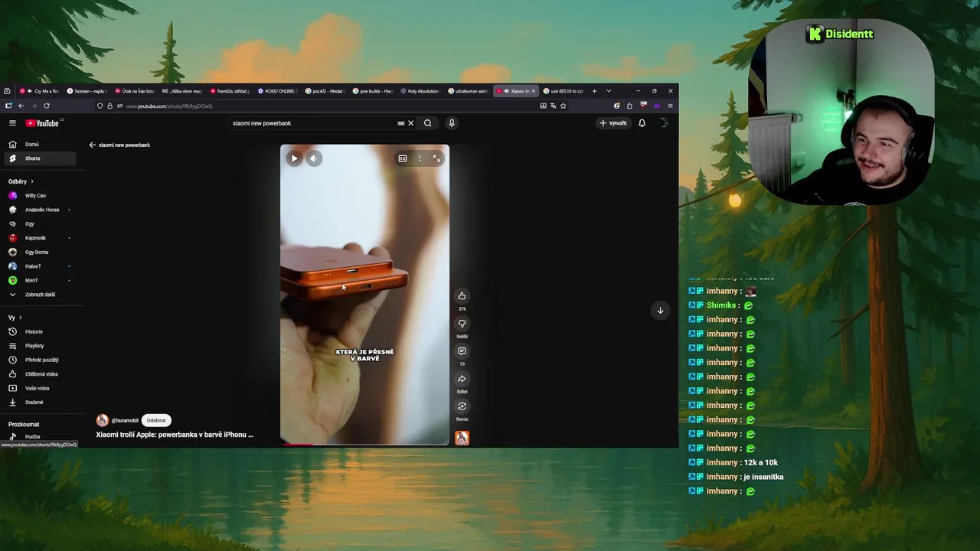This screenshot has width=980, height=551.
Task: Open the YouTube hamburger guide menu
Action: pos(12,122)
